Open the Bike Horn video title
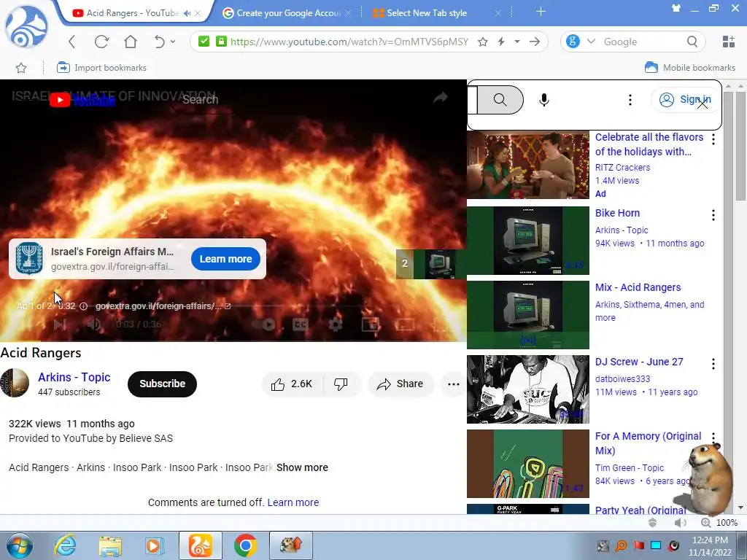This screenshot has height=560, width=747. (x=617, y=213)
